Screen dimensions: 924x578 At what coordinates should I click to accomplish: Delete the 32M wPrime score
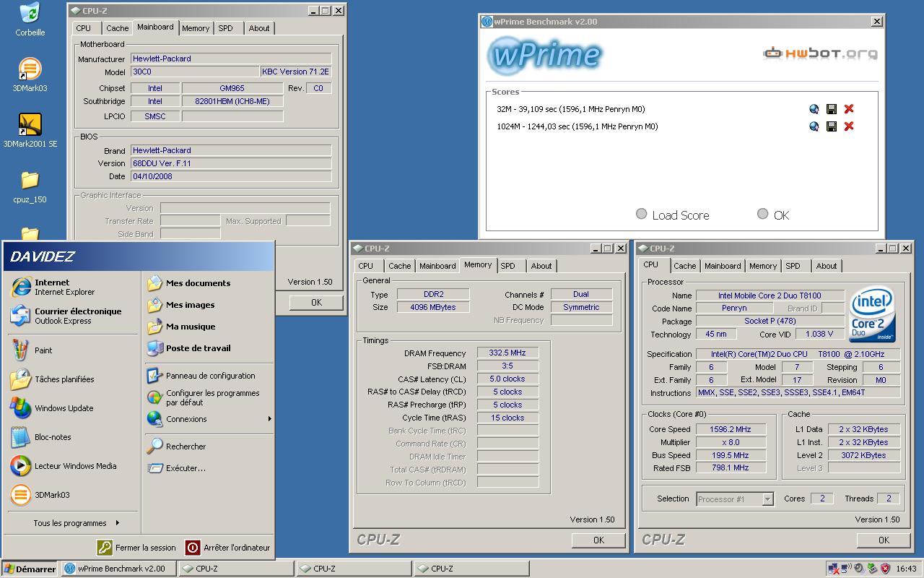849,109
